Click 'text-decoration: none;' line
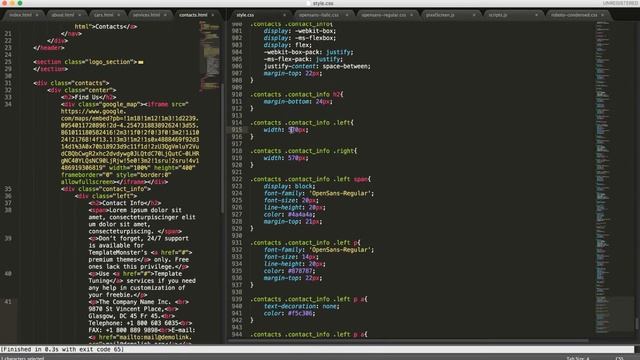This screenshot has height=360, width=640. pos(301,306)
